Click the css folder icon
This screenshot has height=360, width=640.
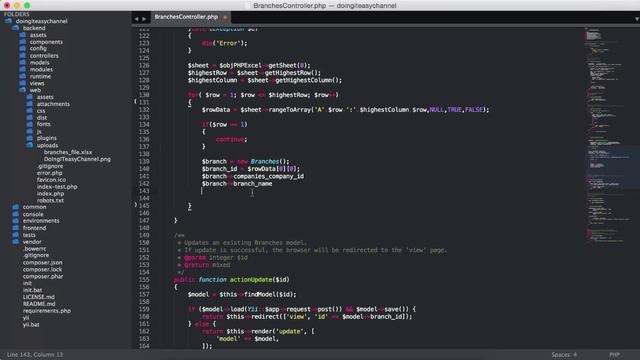pos(30,111)
